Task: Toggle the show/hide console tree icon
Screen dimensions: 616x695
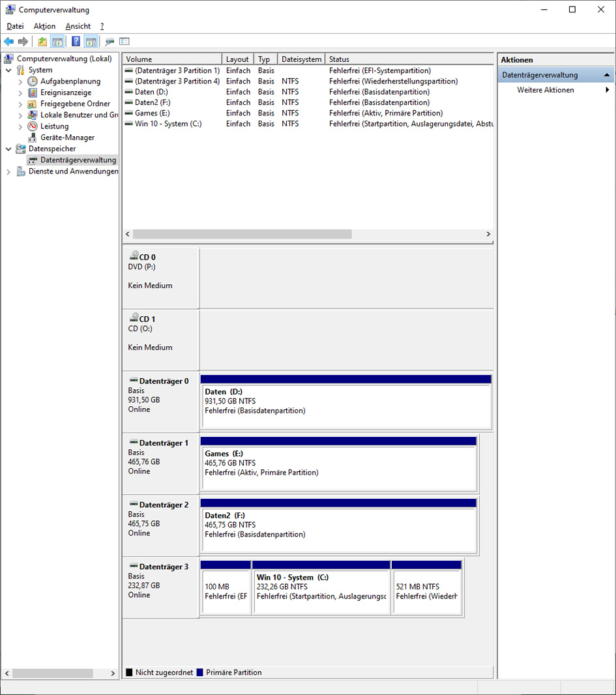Action: pyautogui.click(x=57, y=42)
